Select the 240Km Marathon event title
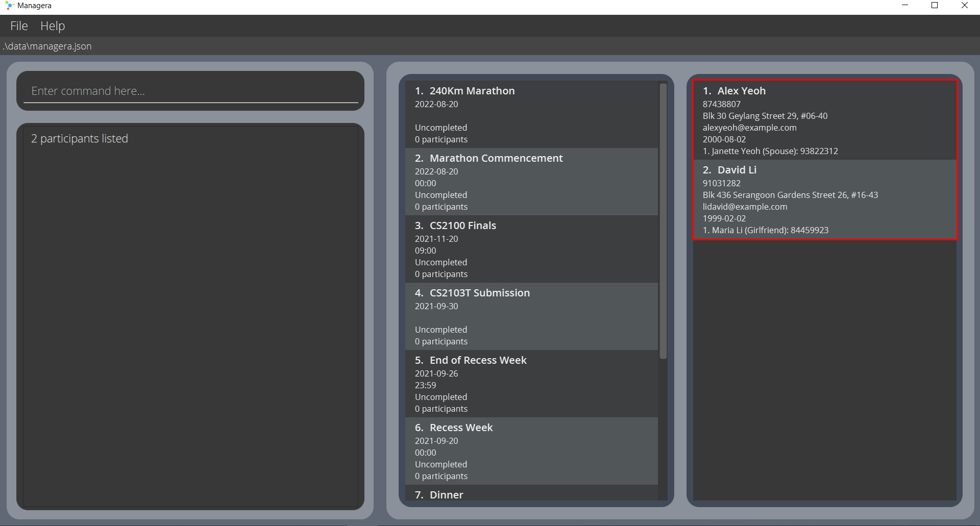 (472, 91)
